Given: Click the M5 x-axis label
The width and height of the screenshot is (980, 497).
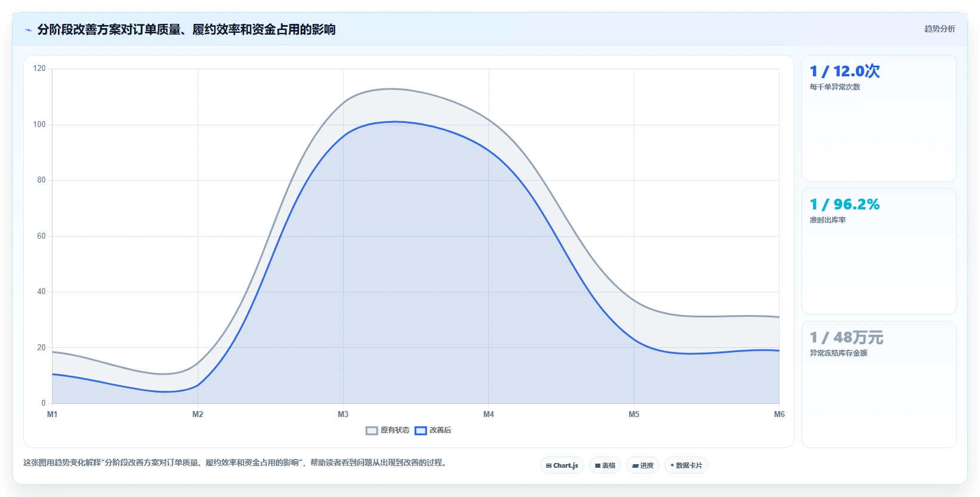Looking at the screenshot, I should (x=634, y=414).
